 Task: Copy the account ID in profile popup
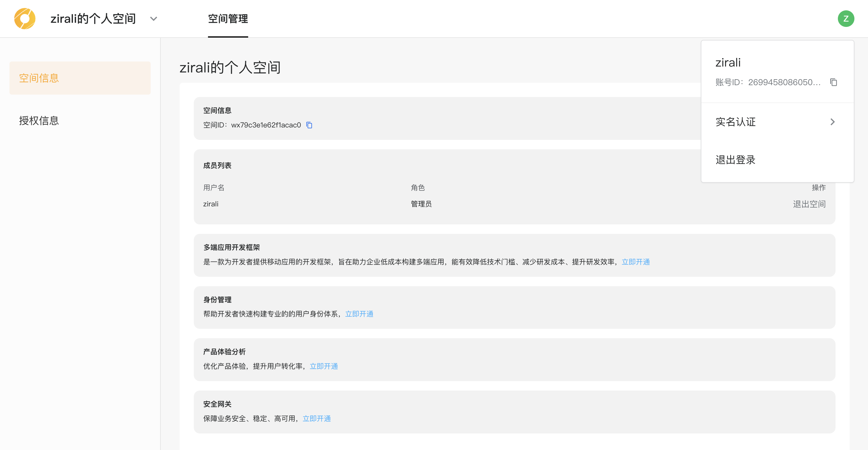833,82
